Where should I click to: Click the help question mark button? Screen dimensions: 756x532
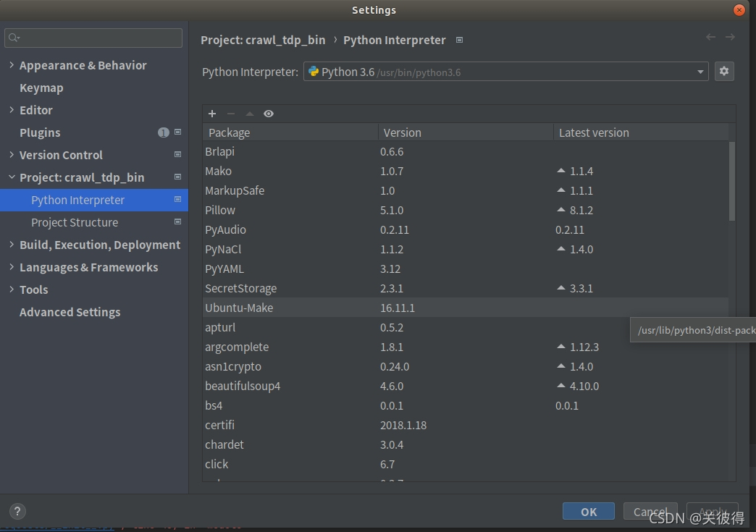click(x=17, y=511)
